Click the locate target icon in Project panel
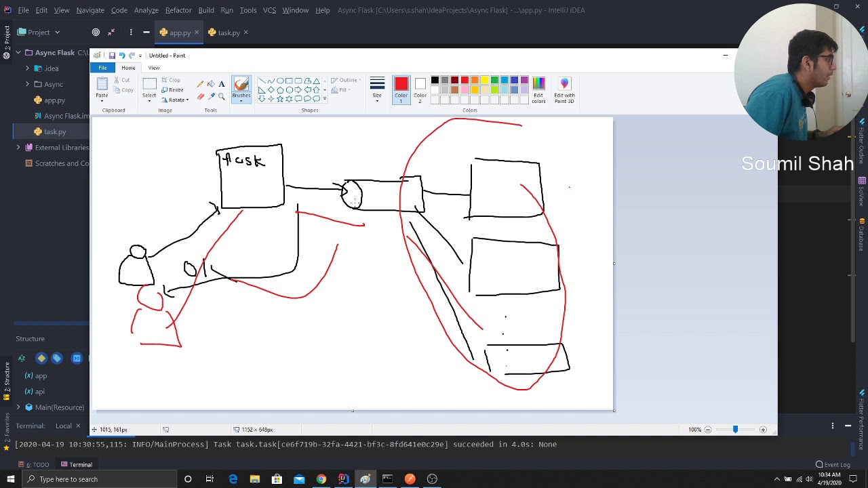 tap(96, 32)
